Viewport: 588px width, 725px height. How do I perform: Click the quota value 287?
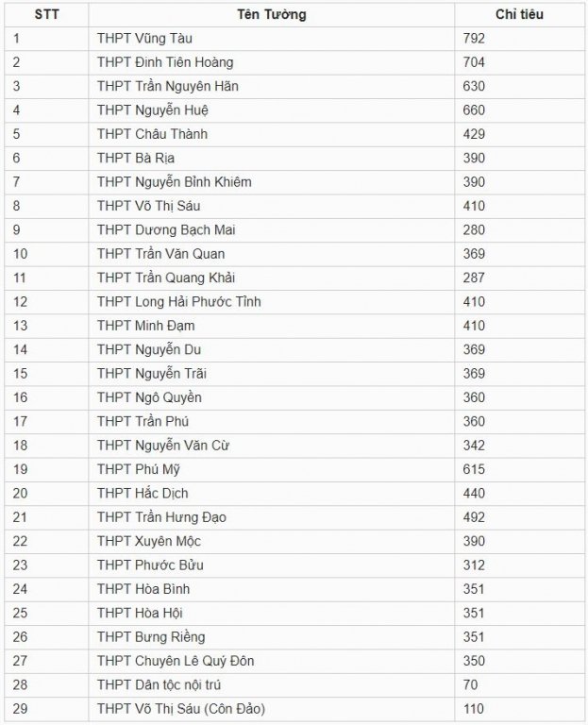pyautogui.click(x=474, y=278)
